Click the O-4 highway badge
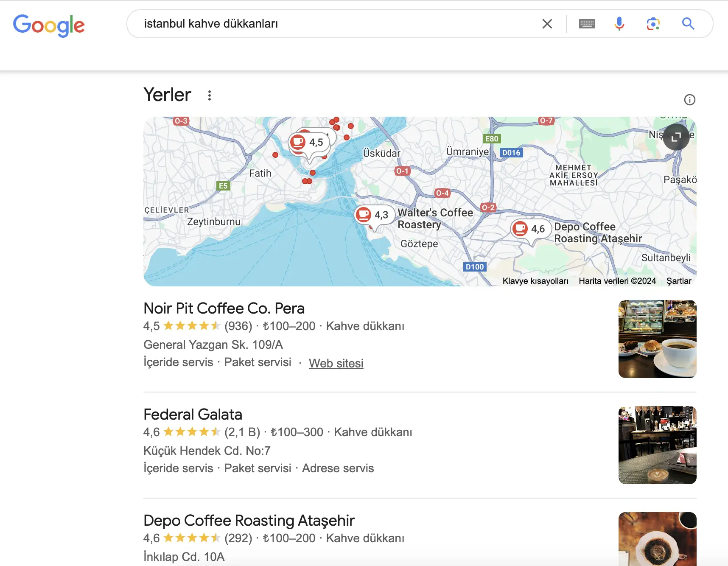 [442, 193]
